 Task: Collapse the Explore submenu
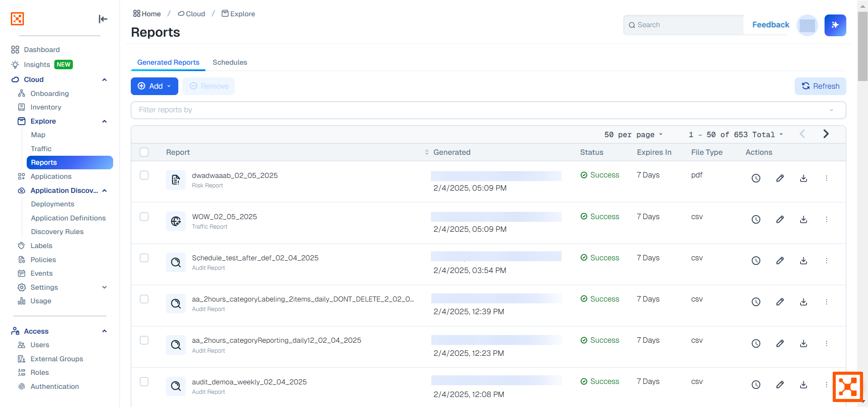coord(105,121)
